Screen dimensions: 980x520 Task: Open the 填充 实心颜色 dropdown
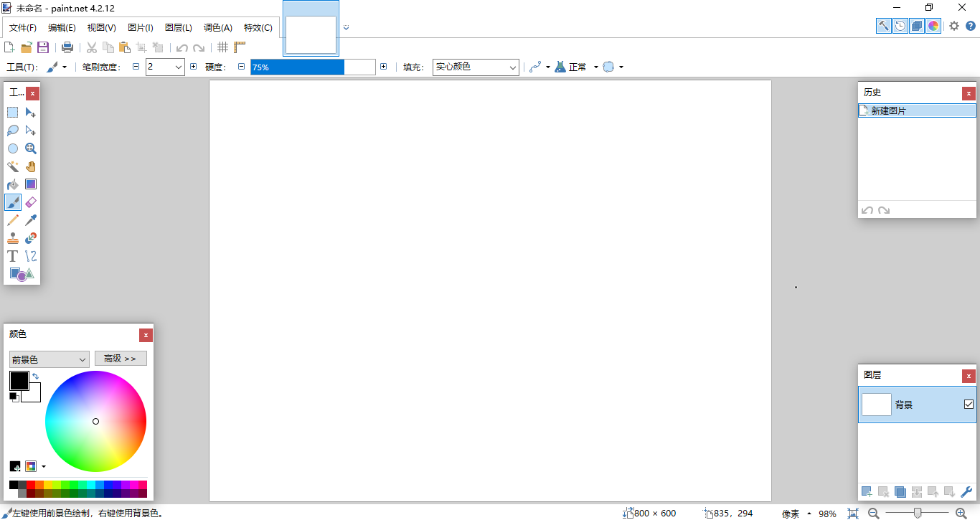[x=476, y=67]
